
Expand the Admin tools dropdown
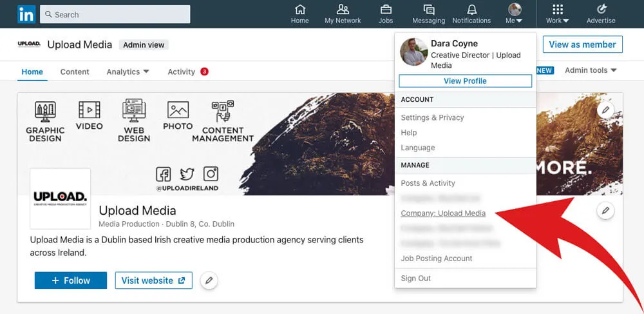click(x=591, y=70)
